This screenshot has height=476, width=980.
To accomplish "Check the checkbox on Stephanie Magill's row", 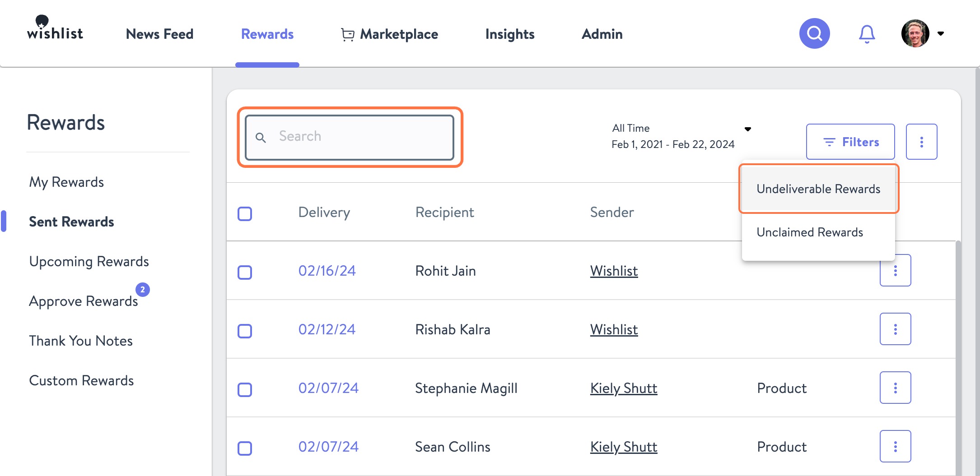I will 245,390.
